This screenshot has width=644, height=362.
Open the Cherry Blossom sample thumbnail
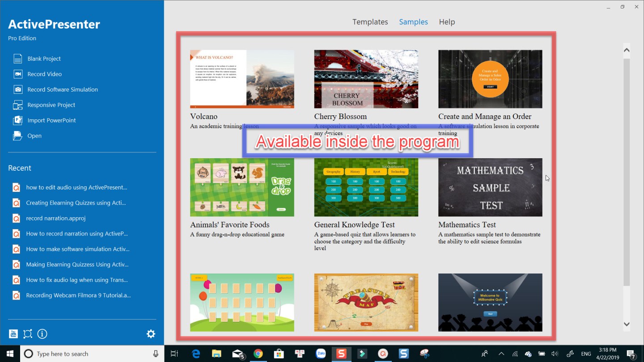pos(366,79)
